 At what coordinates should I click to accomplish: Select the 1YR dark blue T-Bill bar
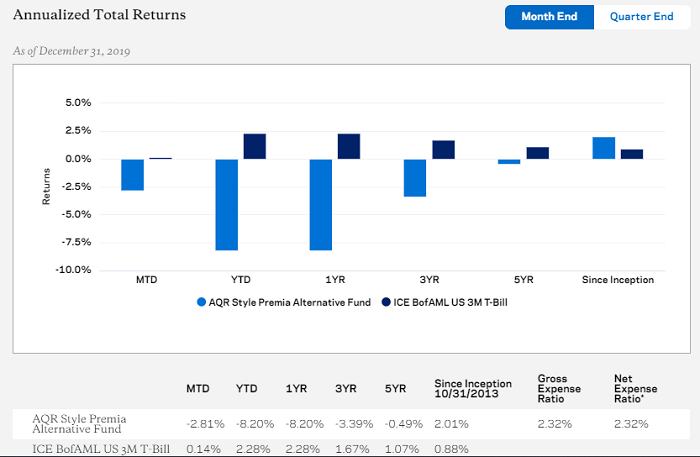349,146
